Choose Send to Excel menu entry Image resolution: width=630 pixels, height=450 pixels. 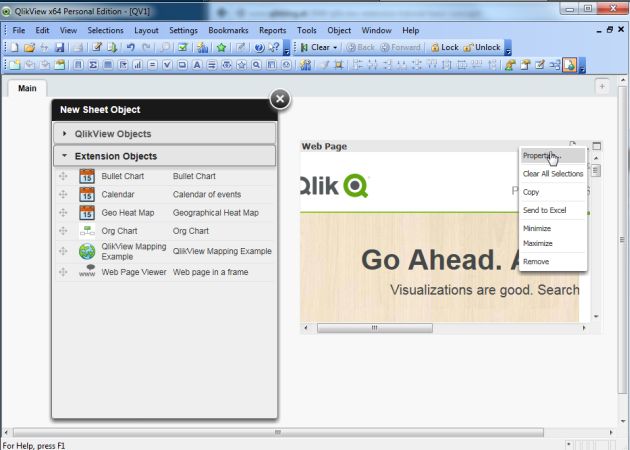click(553, 210)
